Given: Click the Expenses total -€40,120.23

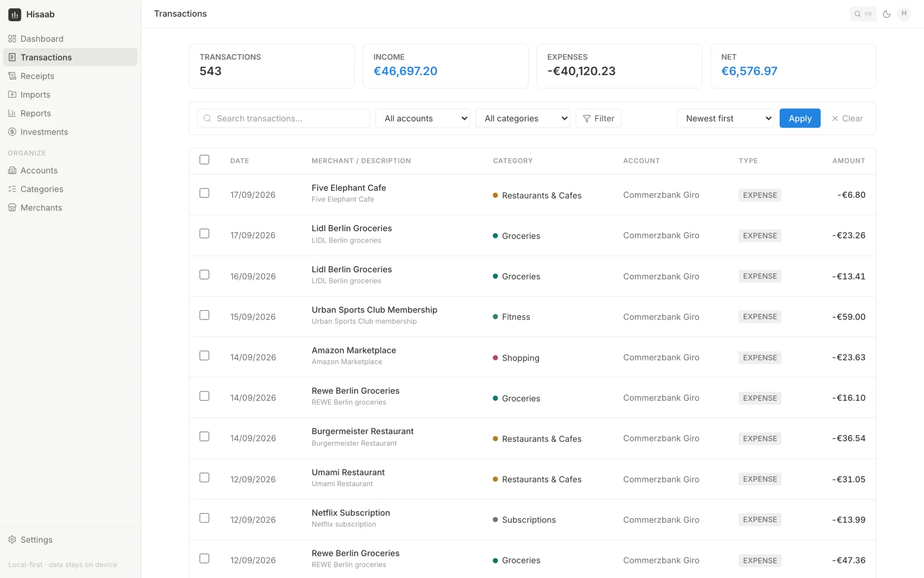Looking at the screenshot, I should coord(581,71).
